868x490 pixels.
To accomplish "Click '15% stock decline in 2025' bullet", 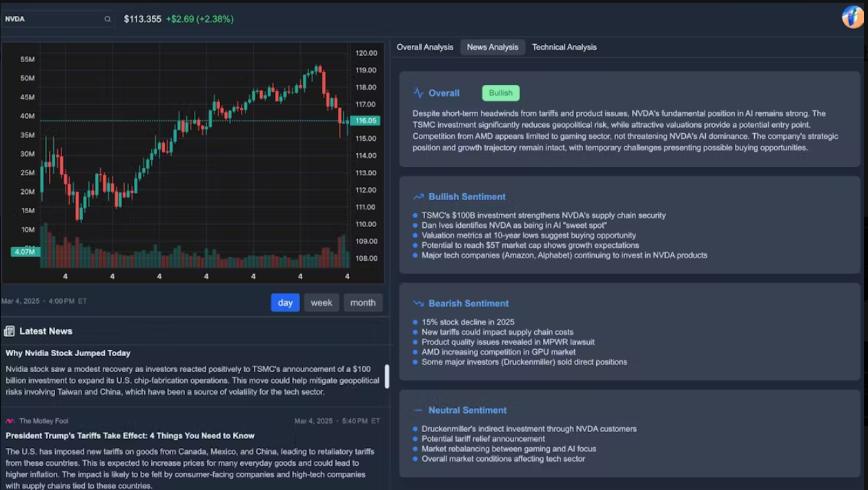I will pos(468,322).
